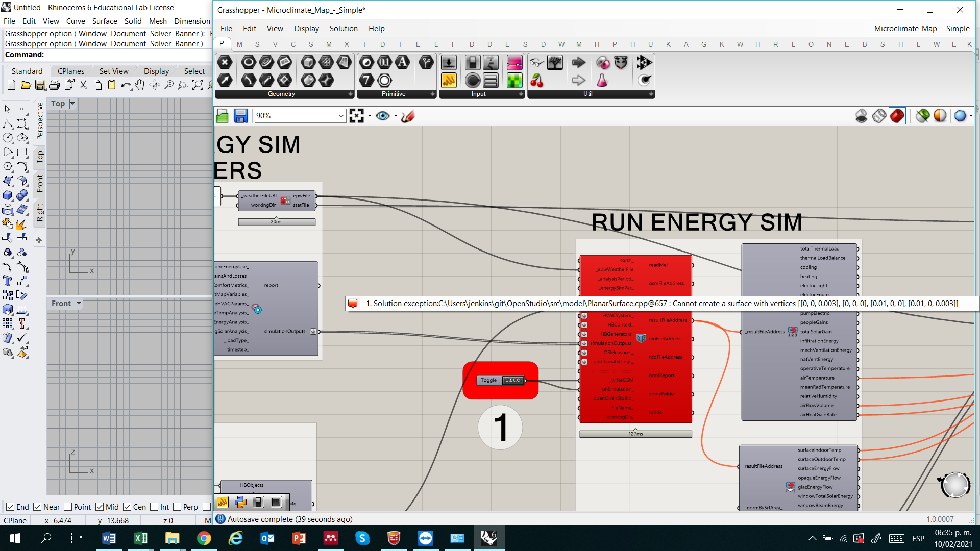Open the 90% zoom level dropdown

[341, 116]
